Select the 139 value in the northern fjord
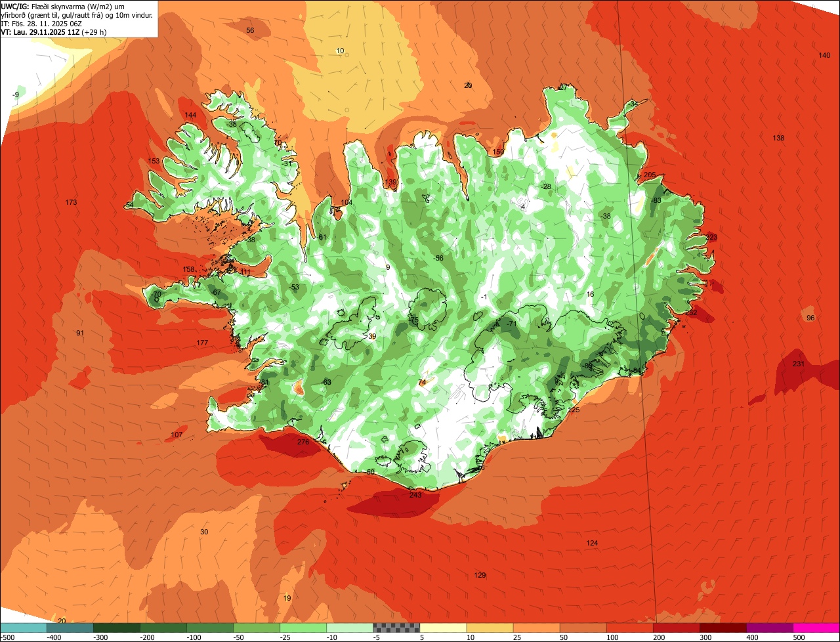The height and width of the screenshot is (642, 840). [391, 182]
